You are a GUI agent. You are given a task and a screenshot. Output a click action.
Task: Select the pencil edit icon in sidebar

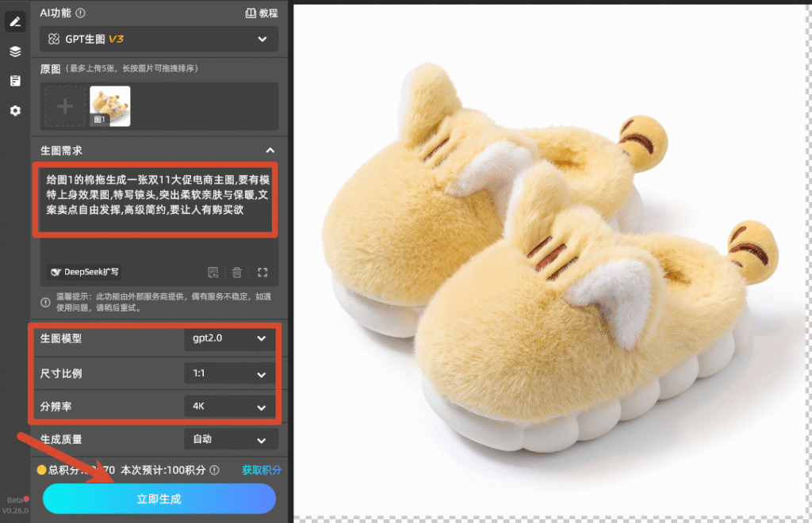click(x=15, y=21)
